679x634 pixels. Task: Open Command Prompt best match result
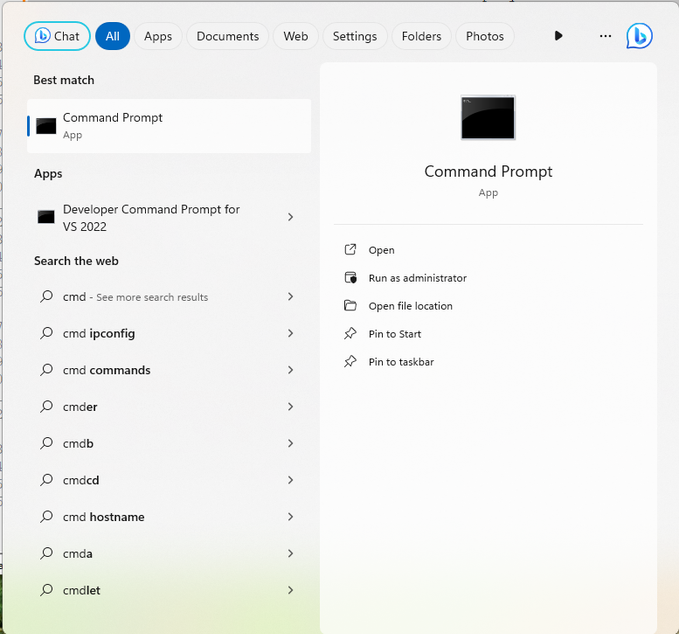click(169, 126)
